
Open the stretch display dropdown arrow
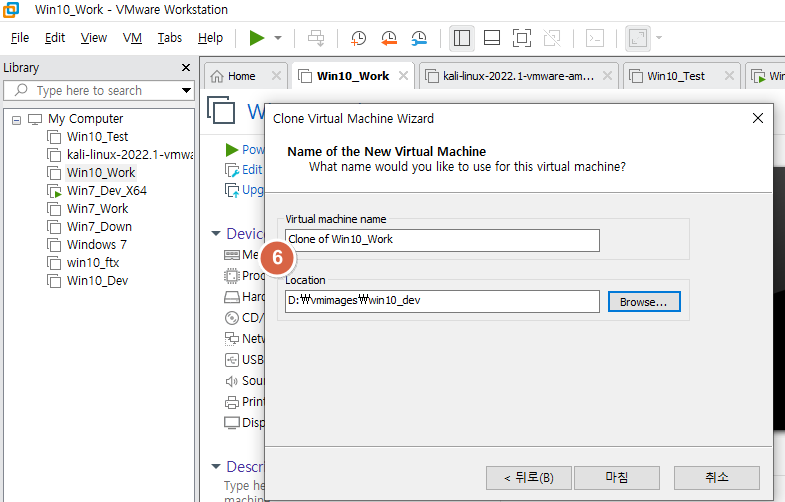pos(659,38)
